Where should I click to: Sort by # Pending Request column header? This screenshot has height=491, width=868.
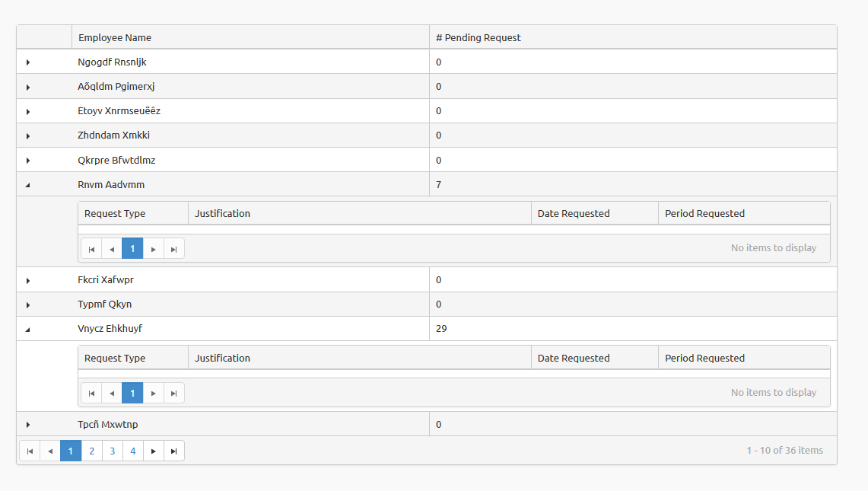(x=479, y=37)
